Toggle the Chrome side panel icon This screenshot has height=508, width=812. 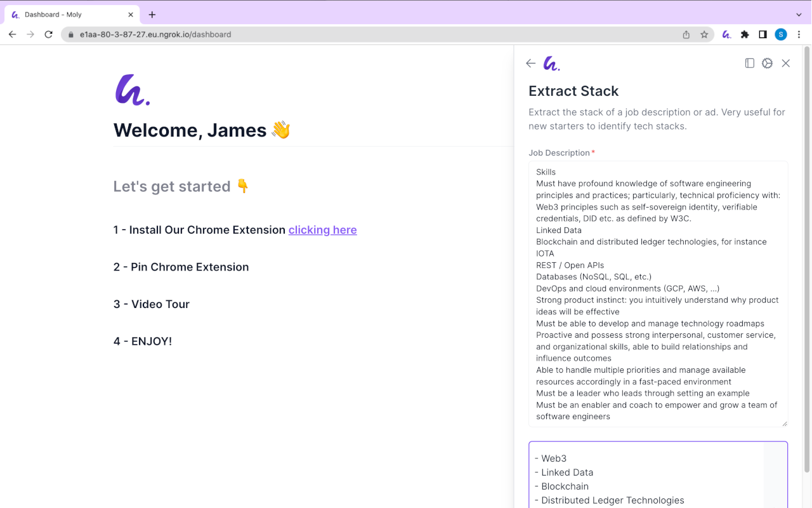point(763,34)
